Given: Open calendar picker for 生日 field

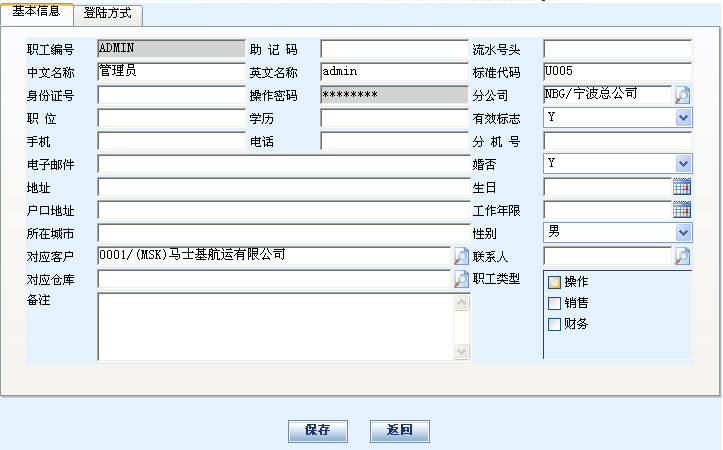Looking at the screenshot, I should 682,187.
